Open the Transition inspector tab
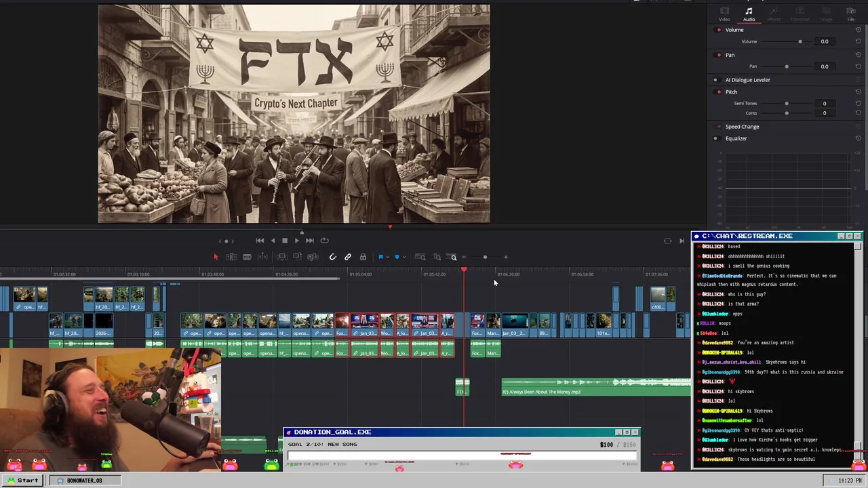 point(800,14)
